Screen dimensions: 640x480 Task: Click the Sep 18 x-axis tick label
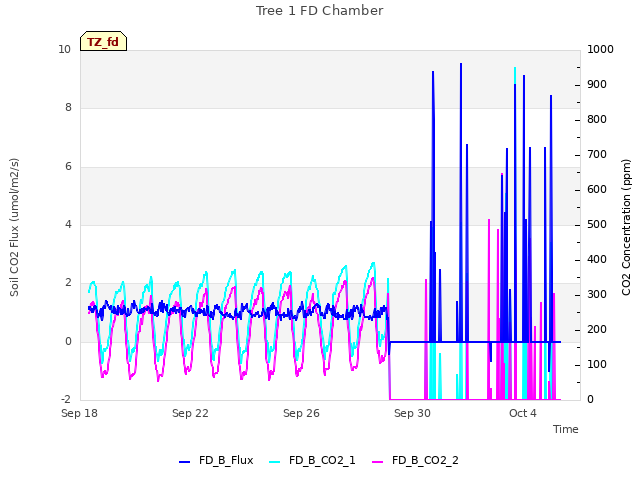[79, 413]
